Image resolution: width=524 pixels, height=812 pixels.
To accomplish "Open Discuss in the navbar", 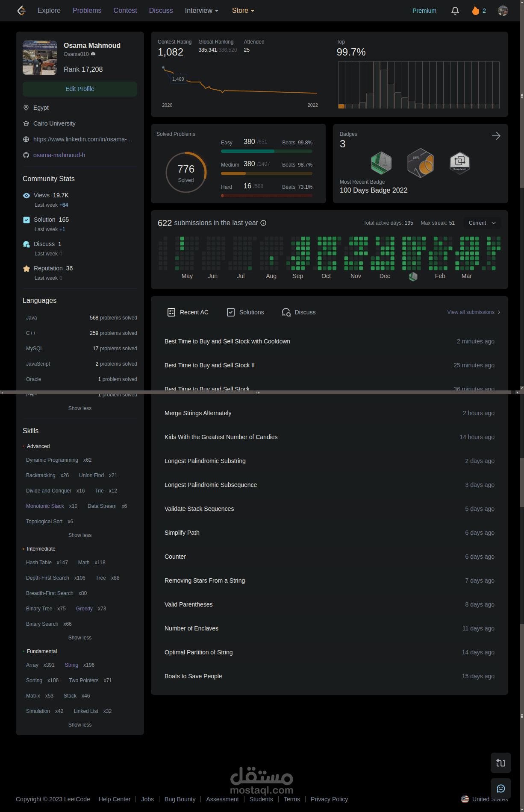I will (161, 11).
